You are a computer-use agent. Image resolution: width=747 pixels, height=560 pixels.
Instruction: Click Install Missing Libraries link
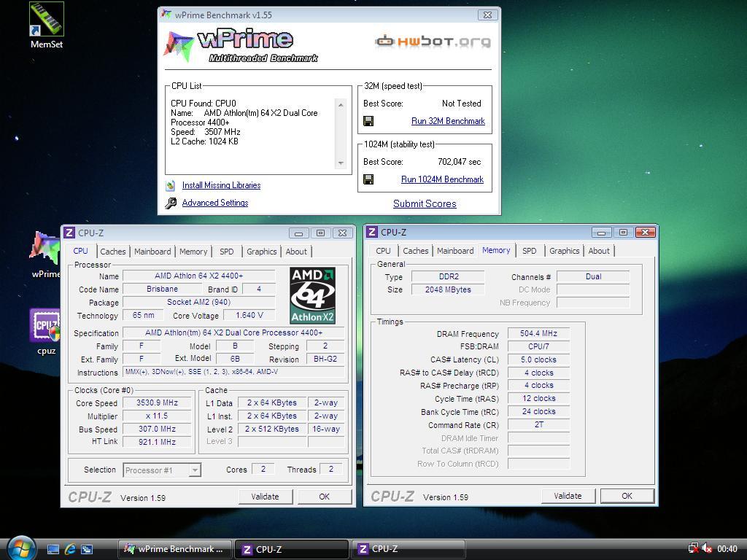(x=221, y=185)
